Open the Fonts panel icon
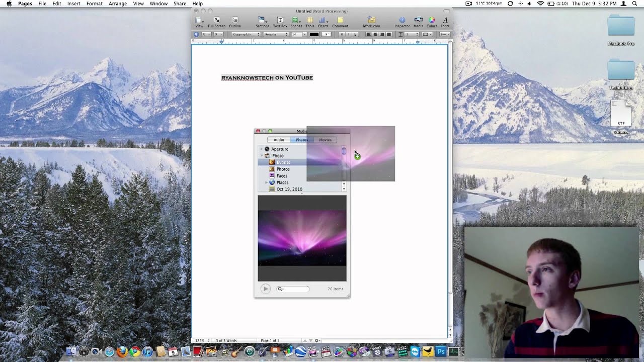This screenshot has width=644, height=362. click(445, 22)
